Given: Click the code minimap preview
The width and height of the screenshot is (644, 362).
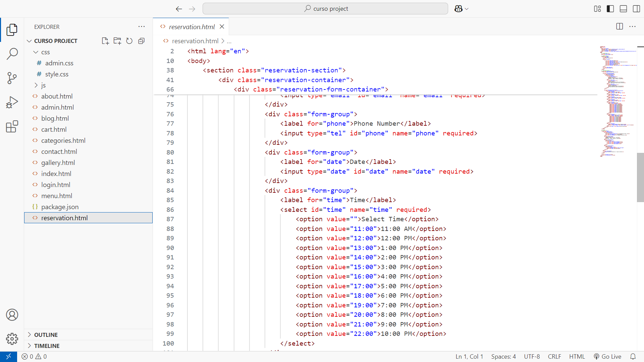Looking at the screenshot, I should [x=618, y=101].
